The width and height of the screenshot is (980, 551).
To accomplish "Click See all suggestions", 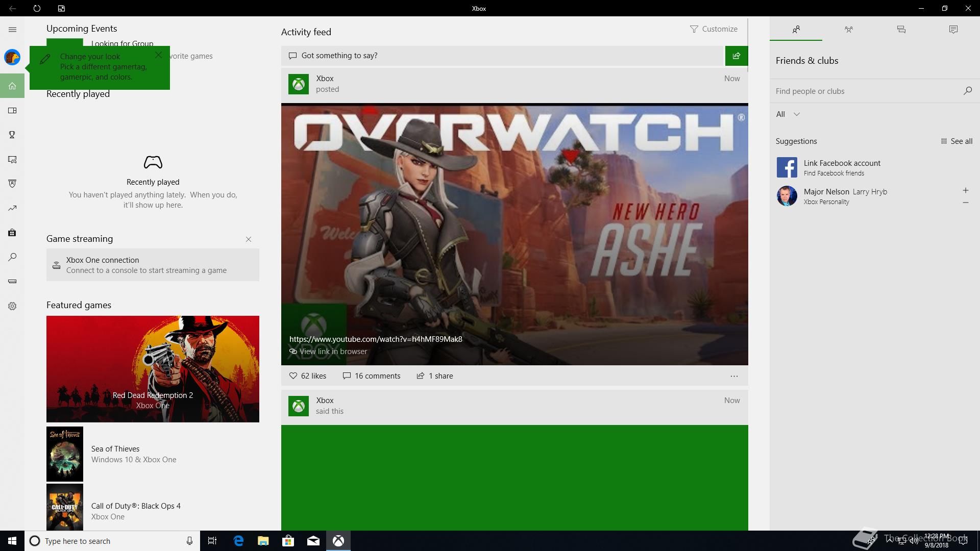I will coord(957,141).
